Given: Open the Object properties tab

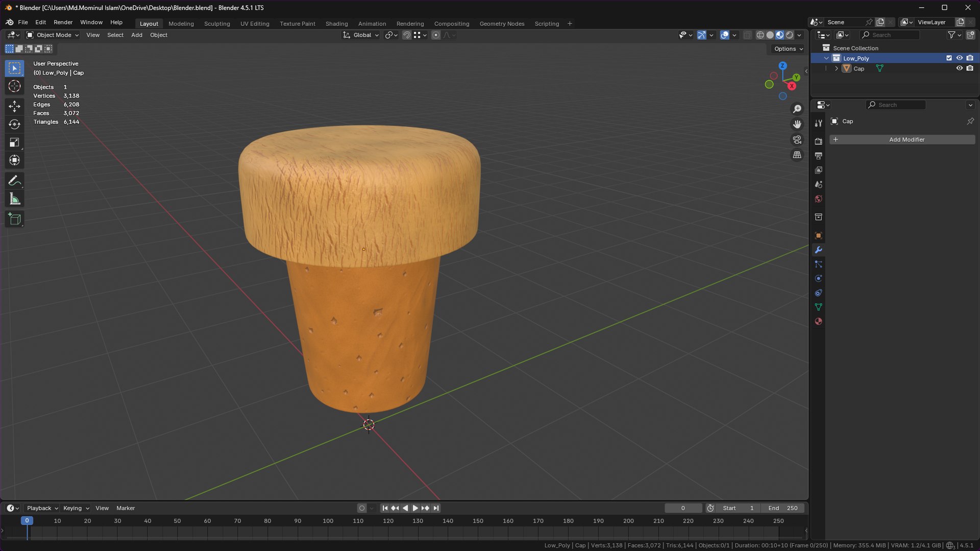Looking at the screenshot, I should point(818,235).
